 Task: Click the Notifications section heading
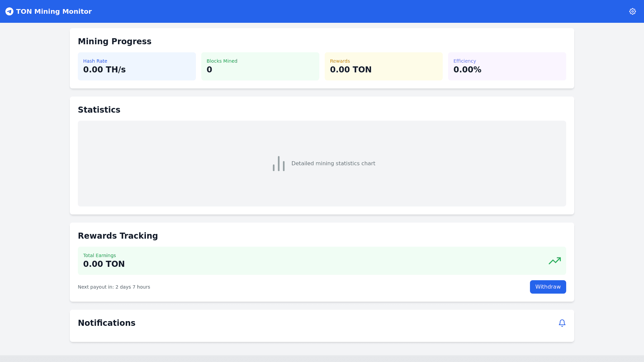click(x=107, y=323)
